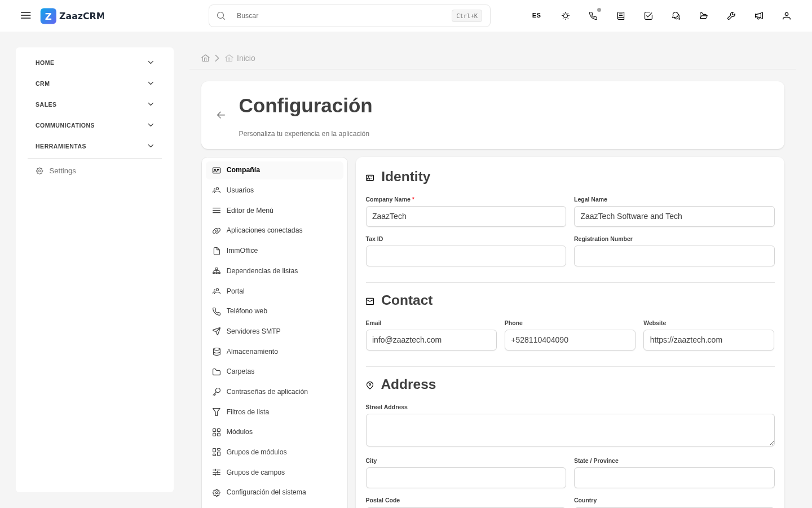The width and height of the screenshot is (812, 508).
Task: Click the Legal Name field
Action: (674, 217)
